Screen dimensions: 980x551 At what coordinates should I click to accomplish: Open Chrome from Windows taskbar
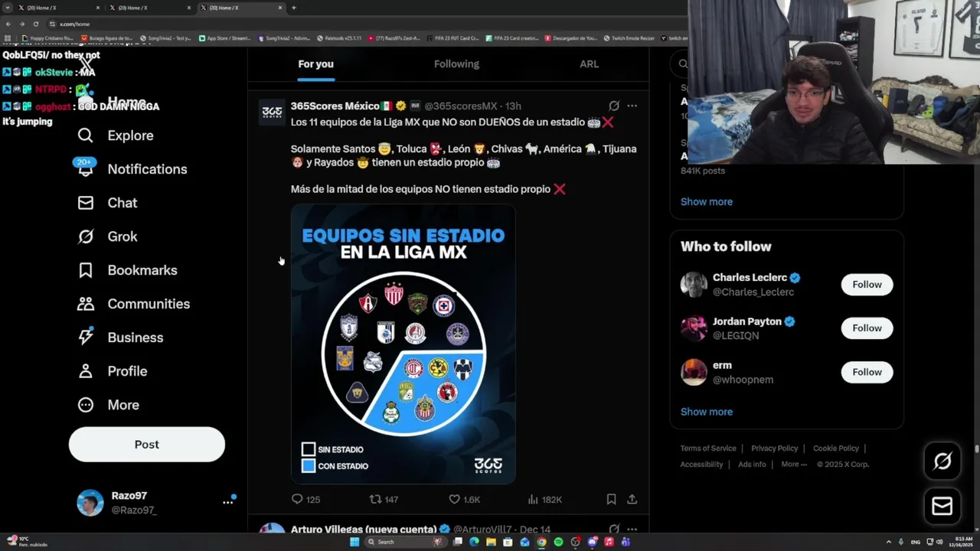[541, 542]
